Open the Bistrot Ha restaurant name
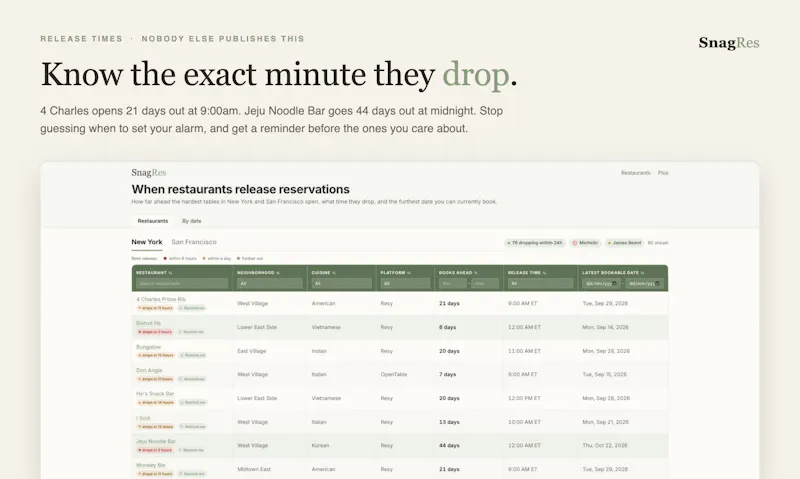 pyautogui.click(x=148, y=323)
